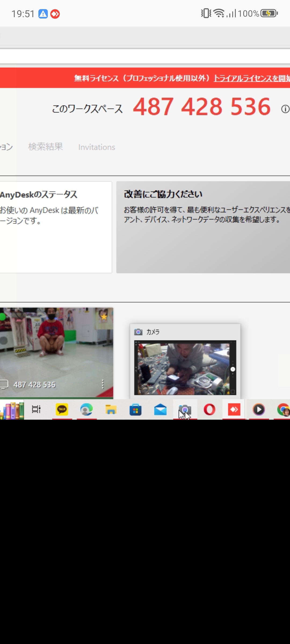The width and height of the screenshot is (290, 644).
Task: Launch Opera browser from the taskbar
Action: [x=209, y=410]
